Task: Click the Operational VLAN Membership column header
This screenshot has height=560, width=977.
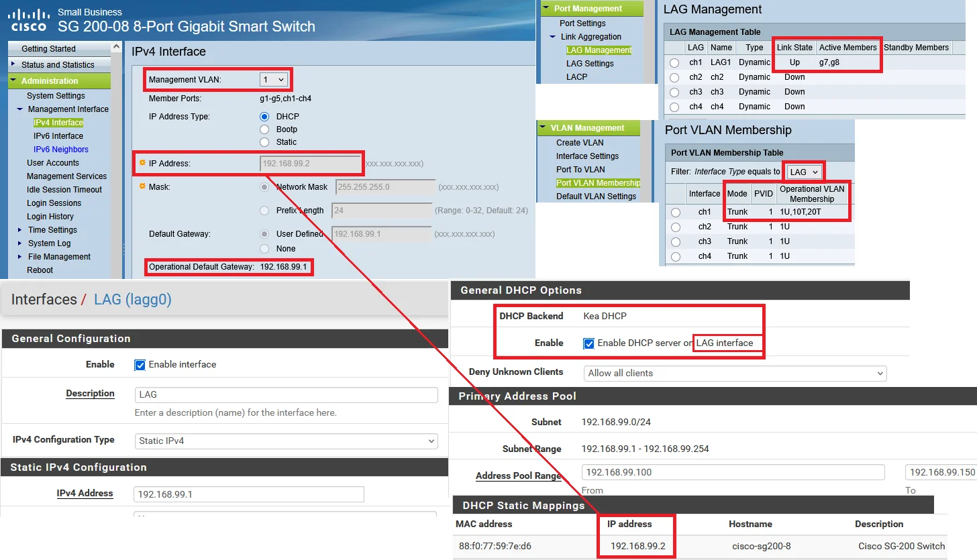Action: (812, 194)
